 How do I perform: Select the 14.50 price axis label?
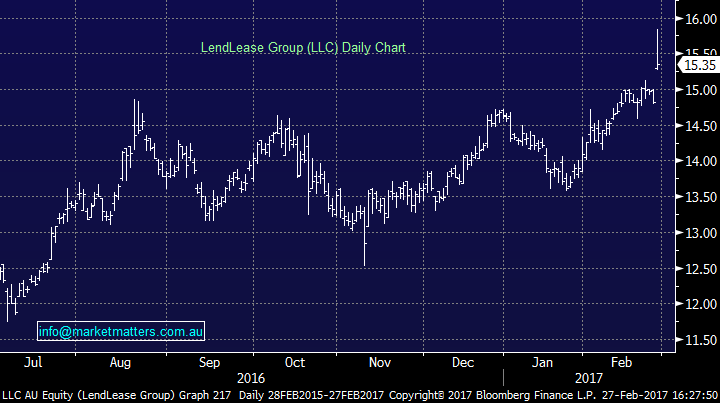coord(701,126)
